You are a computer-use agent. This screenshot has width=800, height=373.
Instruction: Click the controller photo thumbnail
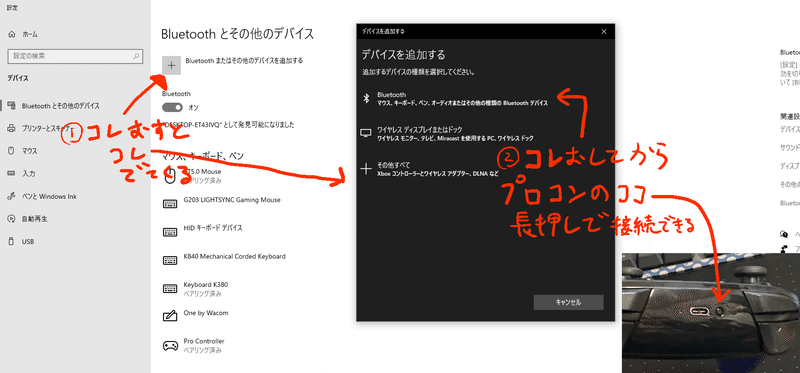point(711,313)
